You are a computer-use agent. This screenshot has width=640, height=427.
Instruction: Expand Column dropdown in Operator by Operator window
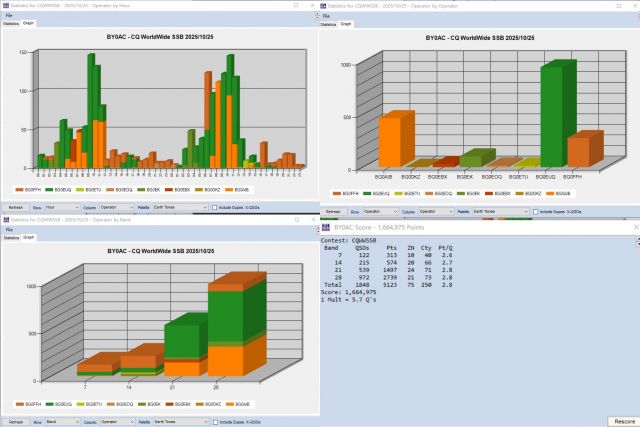pyautogui.click(x=436, y=211)
